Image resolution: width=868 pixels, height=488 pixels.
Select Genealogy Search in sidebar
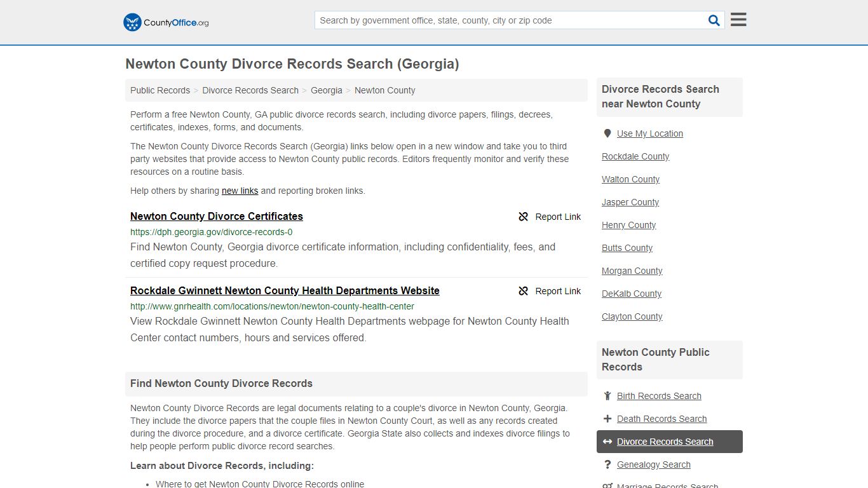click(x=653, y=464)
